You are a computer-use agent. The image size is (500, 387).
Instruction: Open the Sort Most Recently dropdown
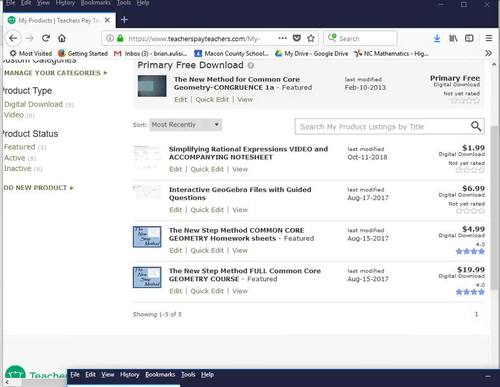point(185,125)
